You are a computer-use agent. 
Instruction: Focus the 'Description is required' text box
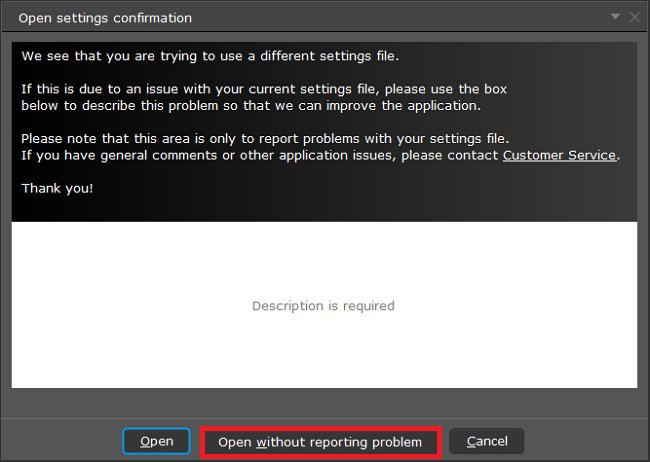[324, 305]
